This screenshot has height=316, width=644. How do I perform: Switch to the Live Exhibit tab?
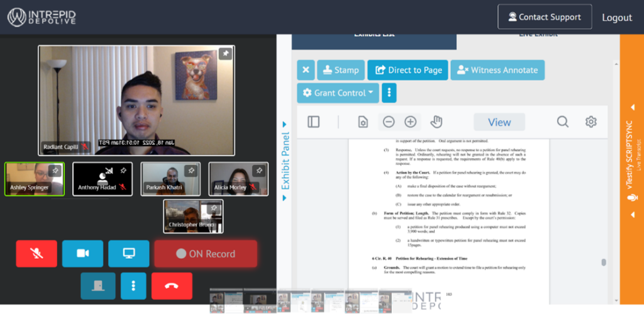538,35
